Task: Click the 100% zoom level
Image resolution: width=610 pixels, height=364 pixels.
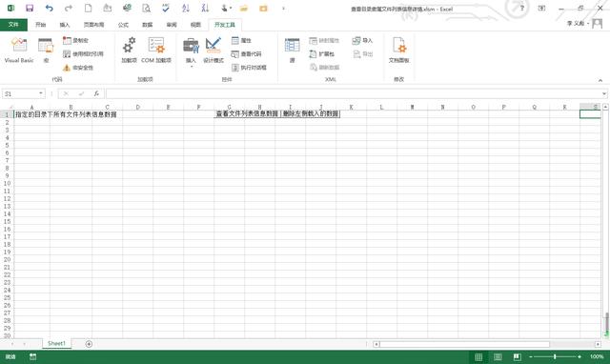Action: (x=597, y=356)
